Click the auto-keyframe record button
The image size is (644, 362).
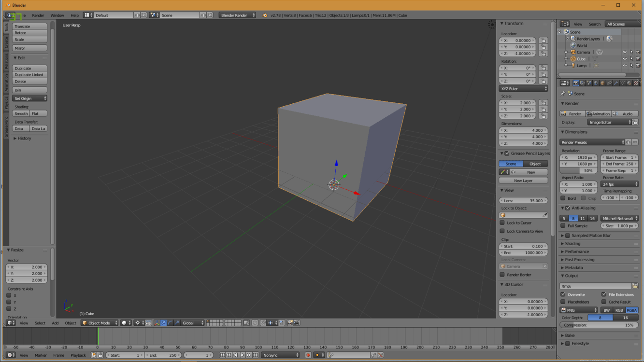(x=308, y=355)
